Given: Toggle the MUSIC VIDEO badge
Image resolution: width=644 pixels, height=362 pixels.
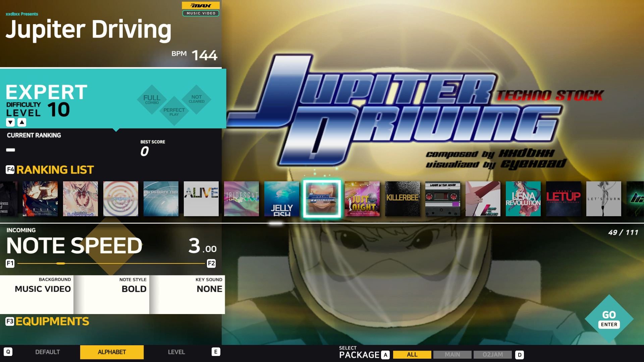Looking at the screenshot, I should click(x=200, y=13).
